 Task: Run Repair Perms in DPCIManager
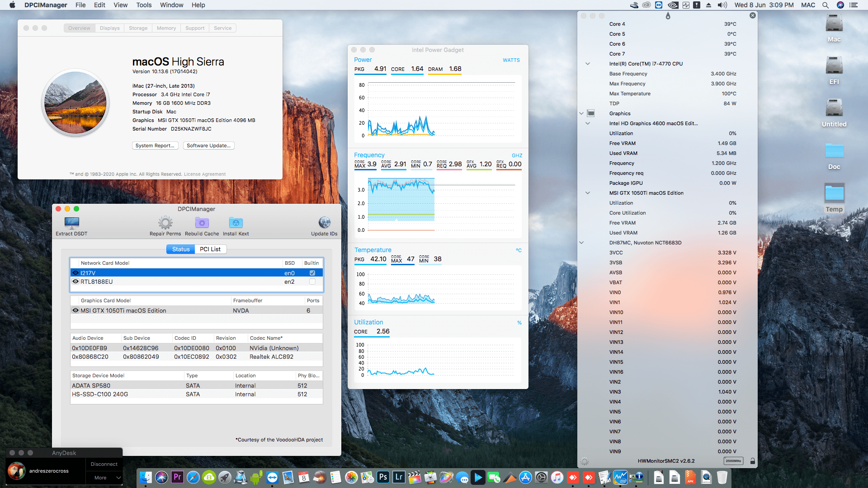pyautogui.click(x=165, y=226)
